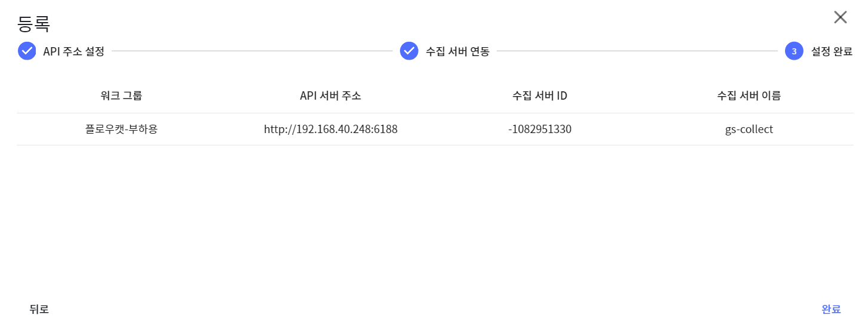Select the 수집 서버 연동 step label
868x333 pixels.
tap(457, 51)
